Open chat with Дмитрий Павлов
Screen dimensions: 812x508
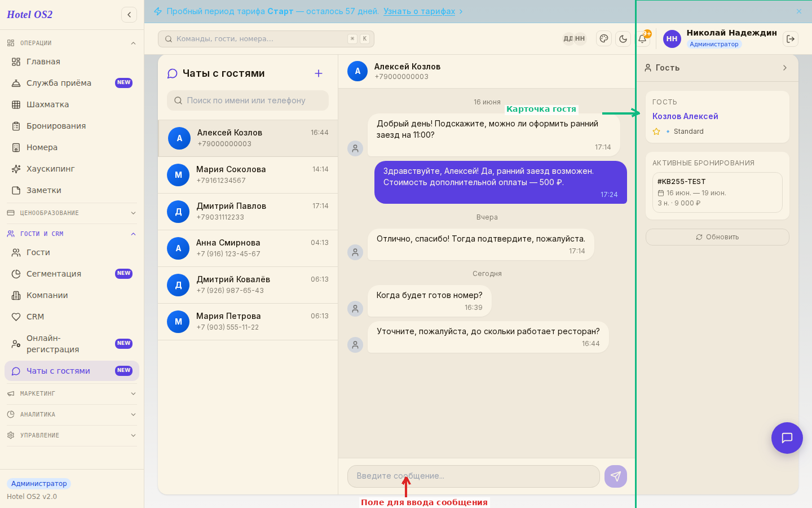point(248,212)
